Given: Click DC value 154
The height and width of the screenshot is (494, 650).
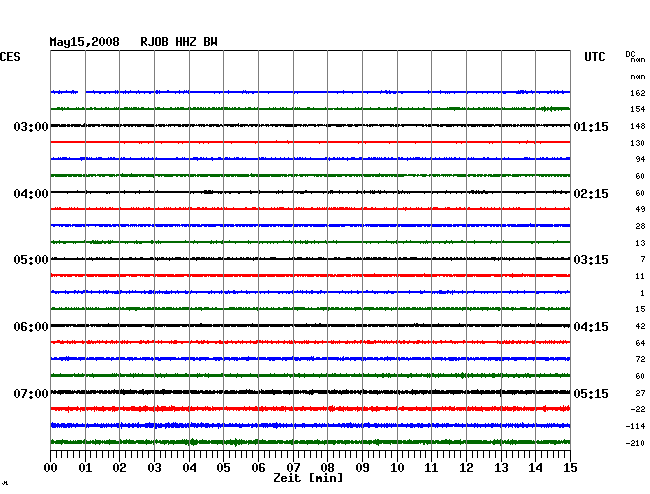Looking at the screenshot, I should (638, 109).
